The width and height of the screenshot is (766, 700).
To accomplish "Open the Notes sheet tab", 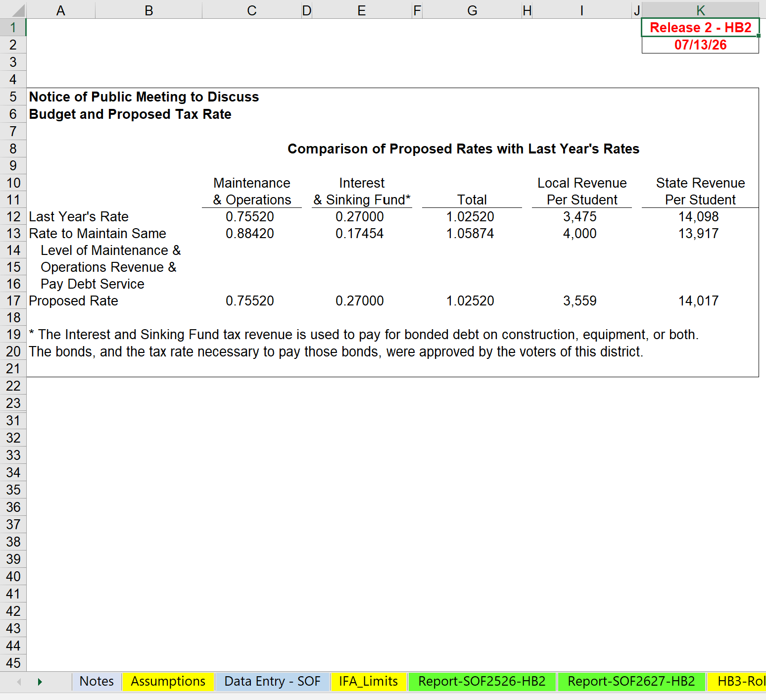I will [x=96, y=681].
